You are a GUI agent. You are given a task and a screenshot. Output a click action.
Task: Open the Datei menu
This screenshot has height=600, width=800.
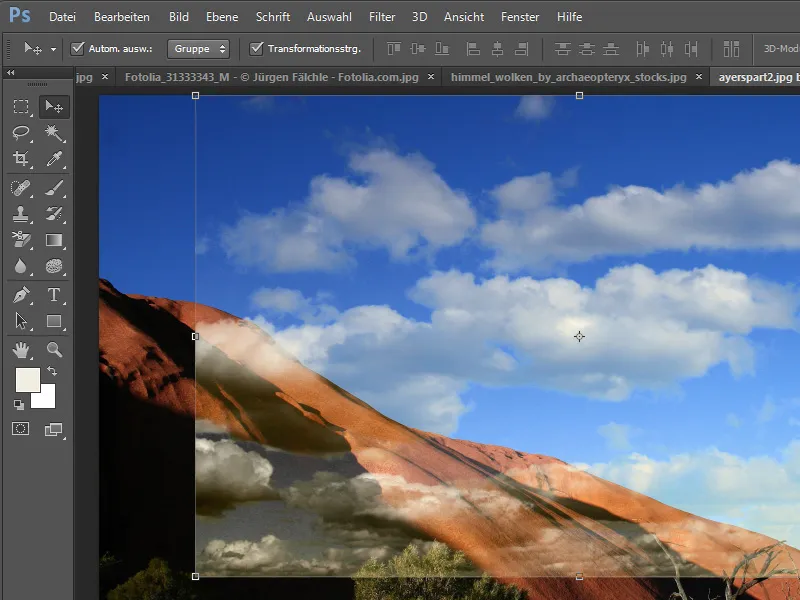[x=62, y=17]
